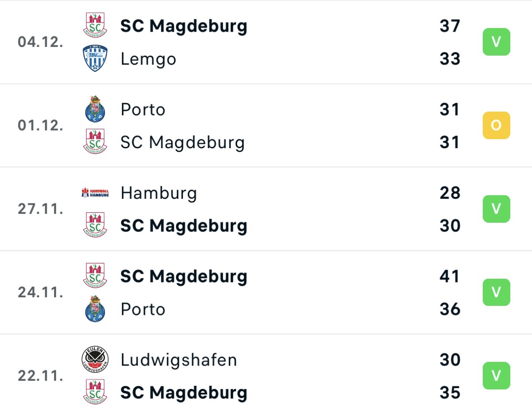Open the Hamburg team name link
Viewport: 532px width, 417px height.
pyautogui.click(x=159, y=193)
